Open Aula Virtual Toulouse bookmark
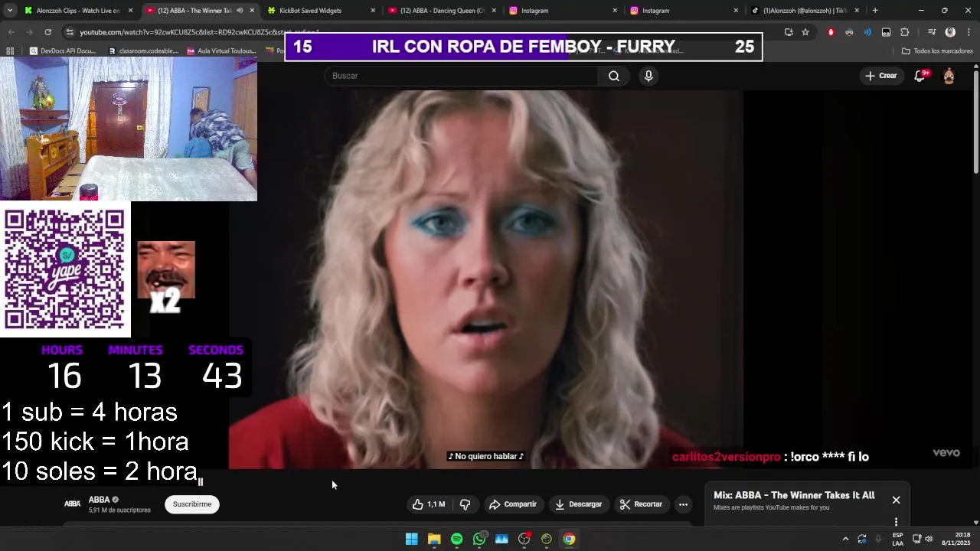 (x=221, y=51)
